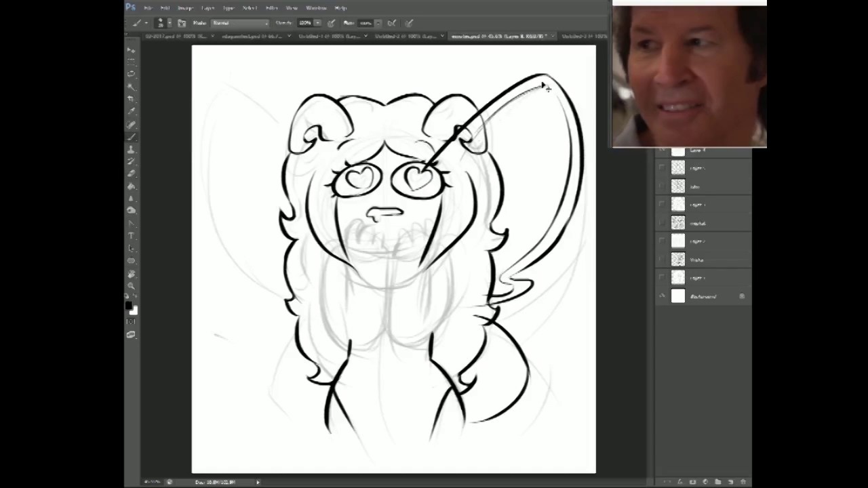Viewport: 868px width, 488px height.
Task: Link layers using chain icon
Action: (667, 481)
